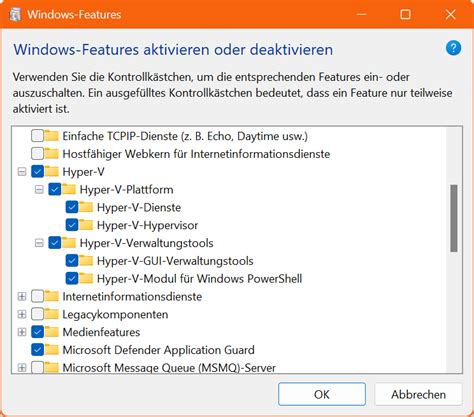Select the Hyper-V-GUI-Verwaltungstools label
The height and width of the screenshot is (417, 474).
coord(175,261)
